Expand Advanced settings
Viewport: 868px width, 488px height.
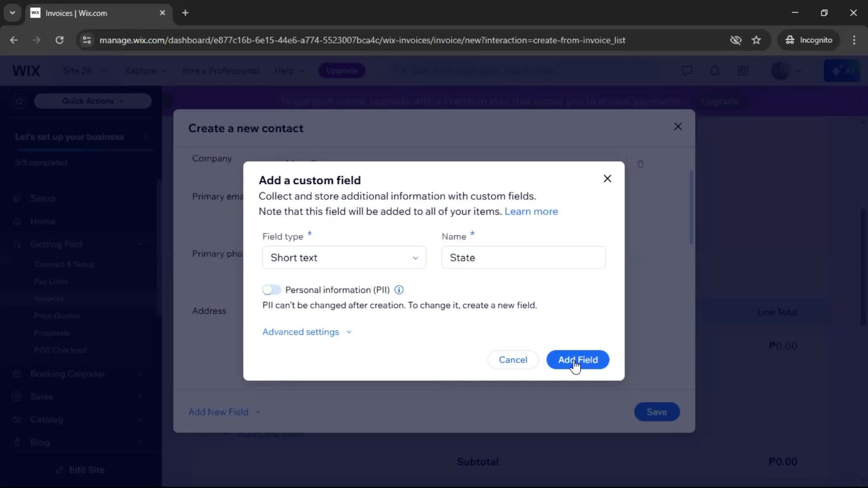tap(307, 332)
